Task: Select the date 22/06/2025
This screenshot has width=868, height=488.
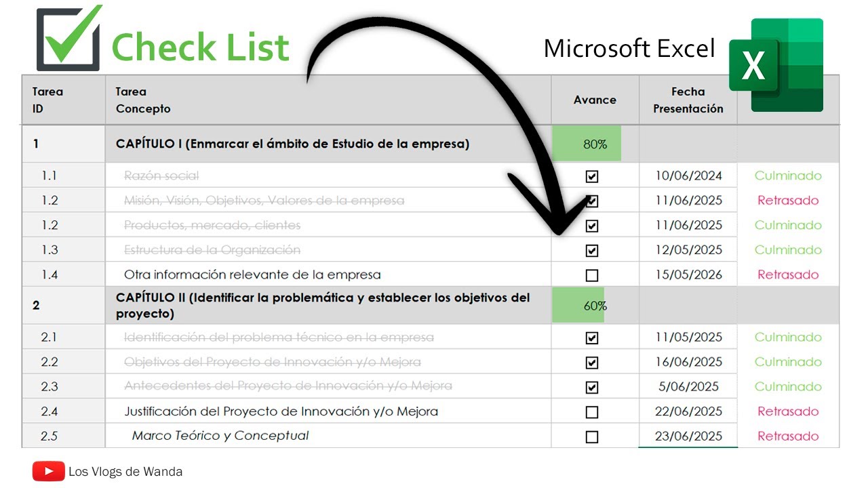Action: [x=688, y=411]
